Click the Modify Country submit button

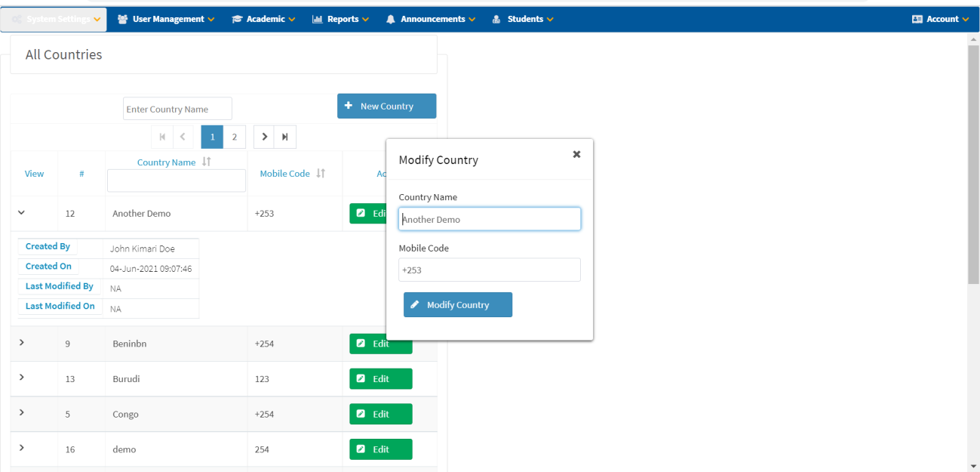point(457,305)
